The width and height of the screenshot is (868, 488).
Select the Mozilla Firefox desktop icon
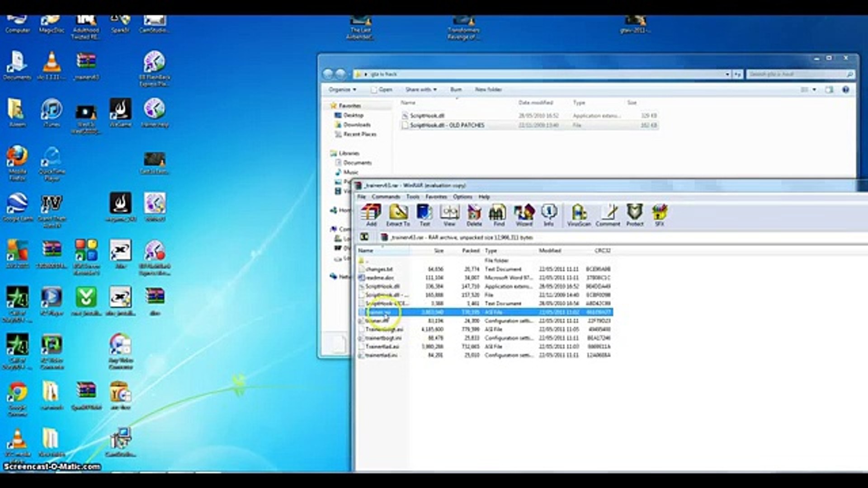(17, 163)
